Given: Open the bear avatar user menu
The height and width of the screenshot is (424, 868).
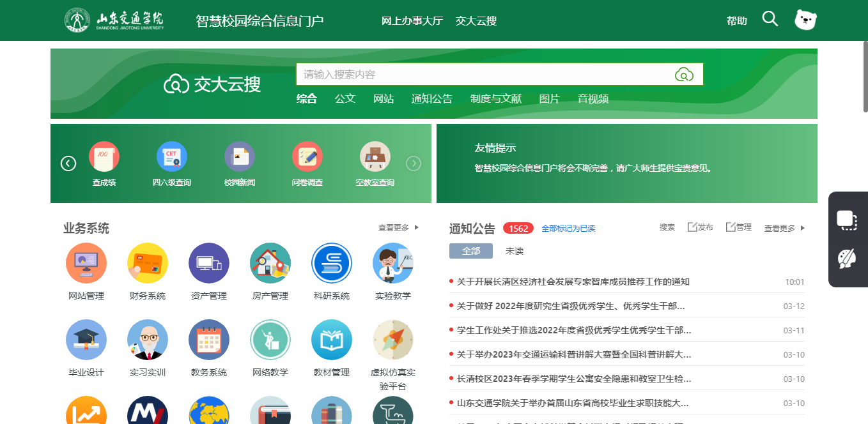Looking at the screenshot, I should [x=806, y=20].
